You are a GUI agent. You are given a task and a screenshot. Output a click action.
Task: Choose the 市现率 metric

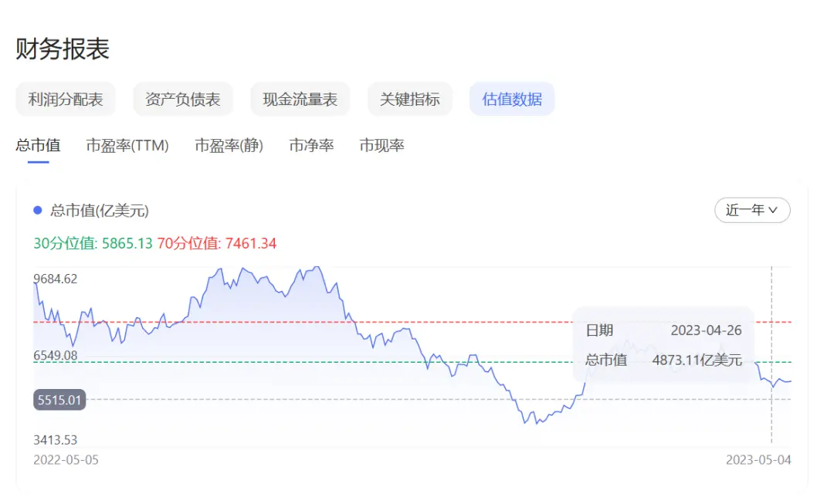[x=381, y=145]
